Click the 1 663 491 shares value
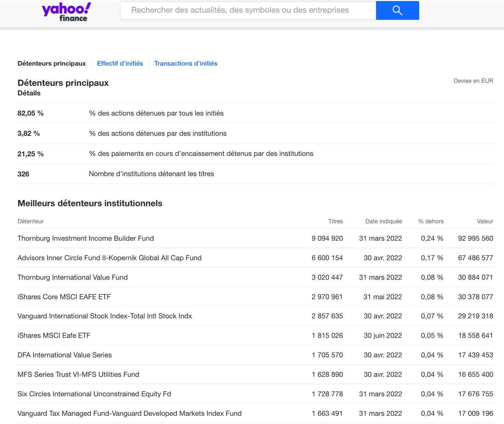The image size is (504, 424). click(327, 413)
